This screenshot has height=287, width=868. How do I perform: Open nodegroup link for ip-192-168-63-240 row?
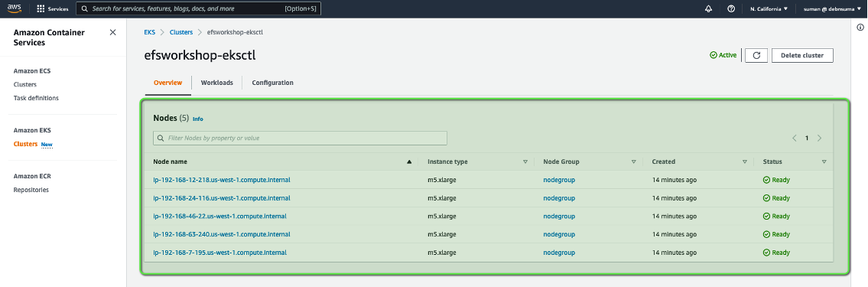click(559, 235)
